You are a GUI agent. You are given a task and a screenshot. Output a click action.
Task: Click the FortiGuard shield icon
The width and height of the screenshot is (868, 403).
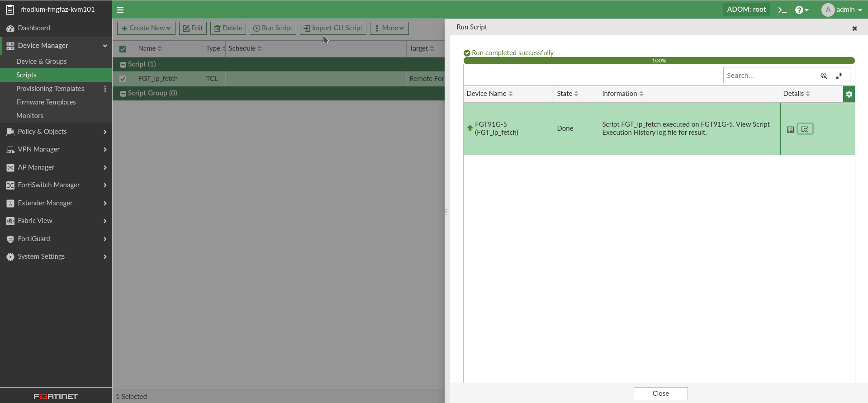(x=10, y=239)
